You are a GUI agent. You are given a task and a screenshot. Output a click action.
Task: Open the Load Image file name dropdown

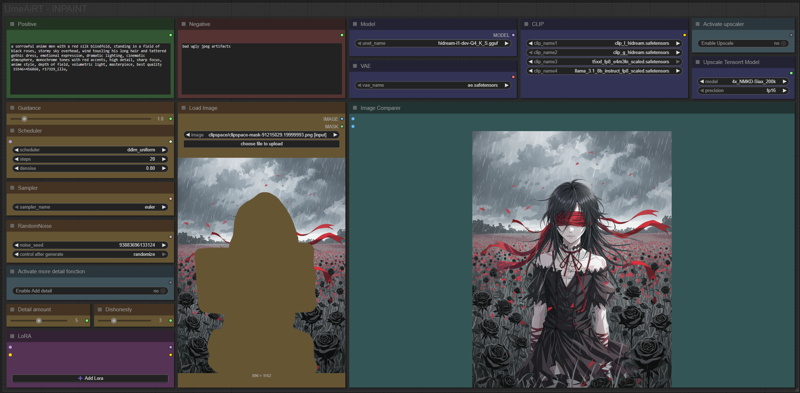click(261, 135)
